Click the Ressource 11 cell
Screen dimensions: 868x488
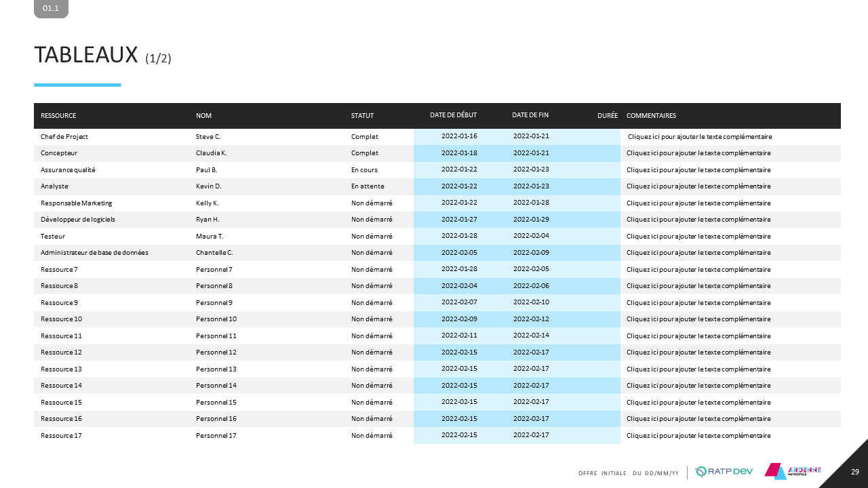(61, 336)
